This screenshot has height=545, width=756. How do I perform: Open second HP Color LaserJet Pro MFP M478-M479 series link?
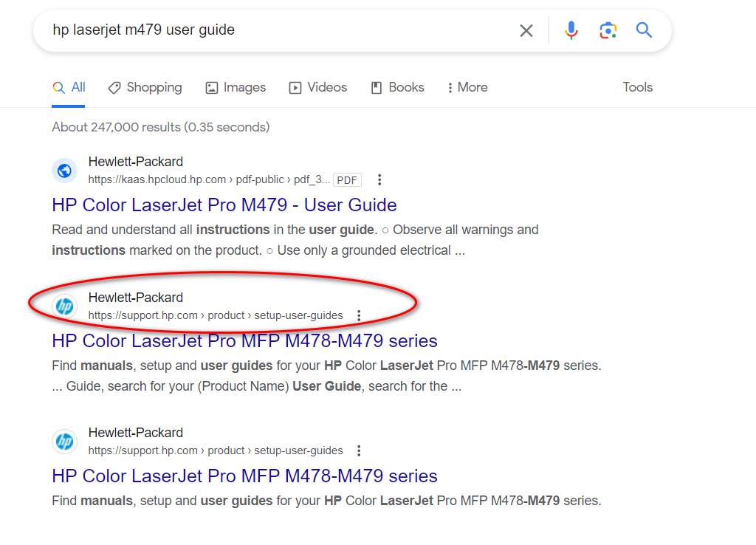(x=244, y=476)
